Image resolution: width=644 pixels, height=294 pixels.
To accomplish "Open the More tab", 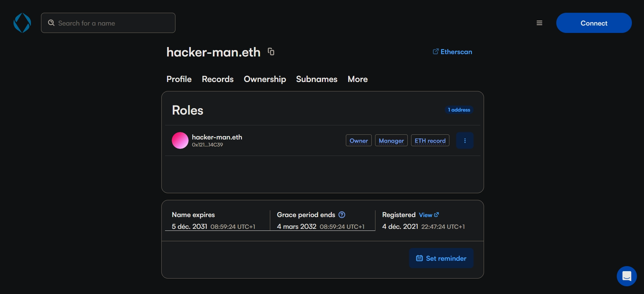I will click(x=357, y=79).
